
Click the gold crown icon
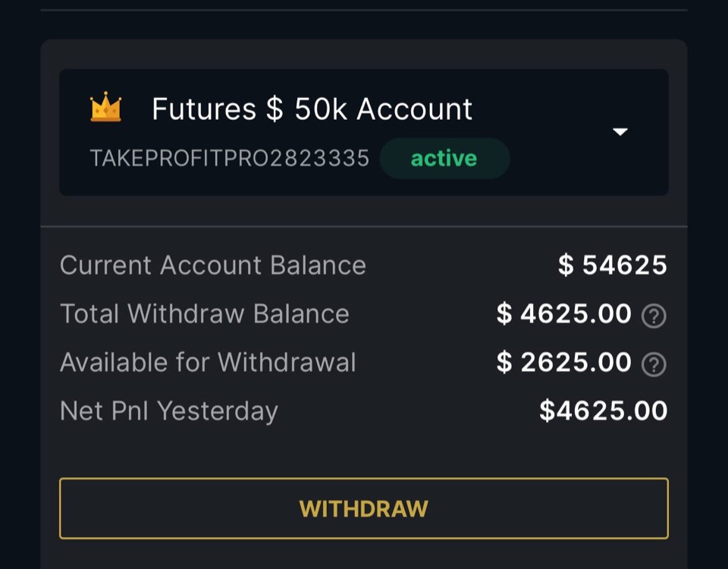tap(106, 107)
